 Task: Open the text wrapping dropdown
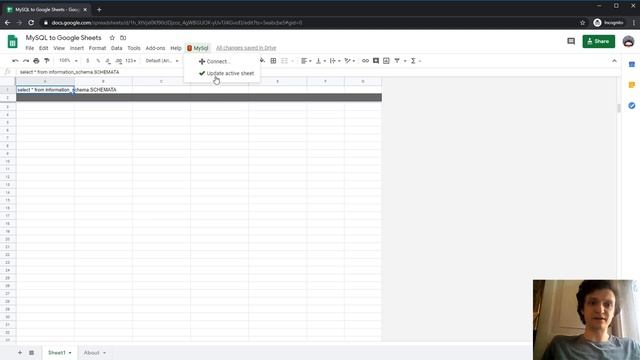point(335,61)
